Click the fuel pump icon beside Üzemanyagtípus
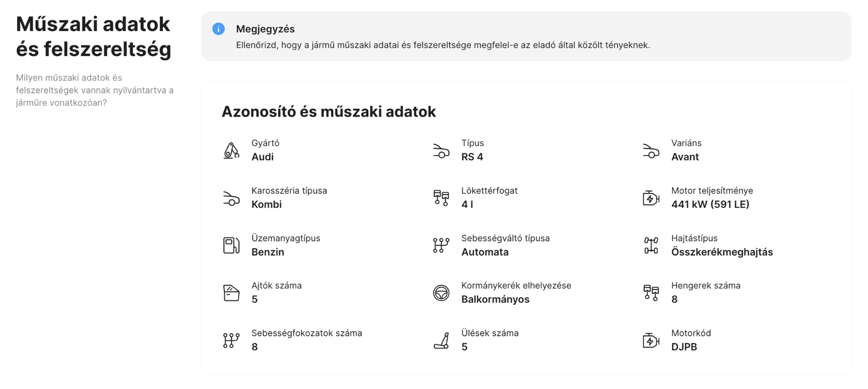The width and height of the screenshot is (868, 389). click(231, 245)
